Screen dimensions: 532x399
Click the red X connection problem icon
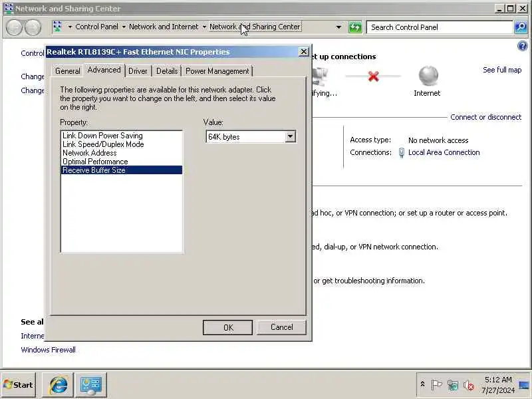click(x=373, y=76)
